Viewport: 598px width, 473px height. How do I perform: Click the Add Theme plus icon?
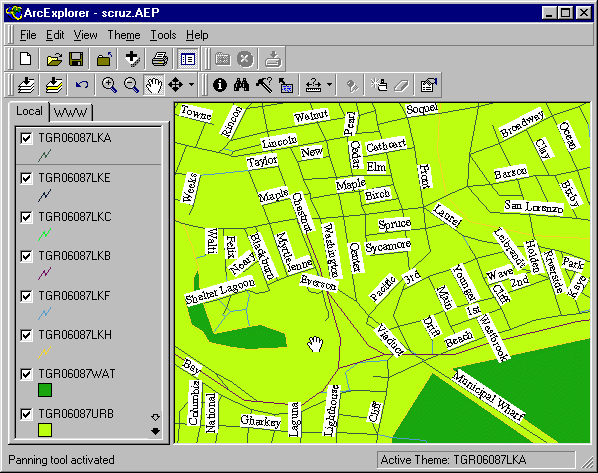pyautogui.click(x=132, y=59)
